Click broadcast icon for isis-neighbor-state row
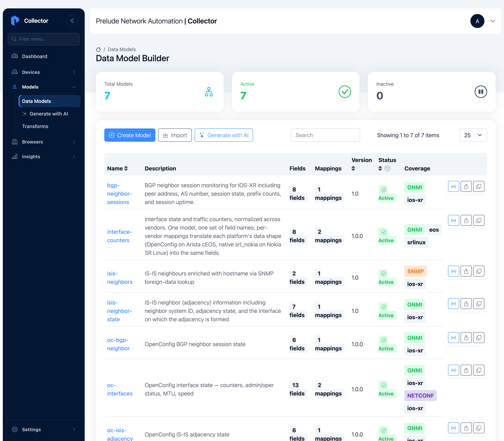Viewport: 504px width, 441px height. coord(454,304)
